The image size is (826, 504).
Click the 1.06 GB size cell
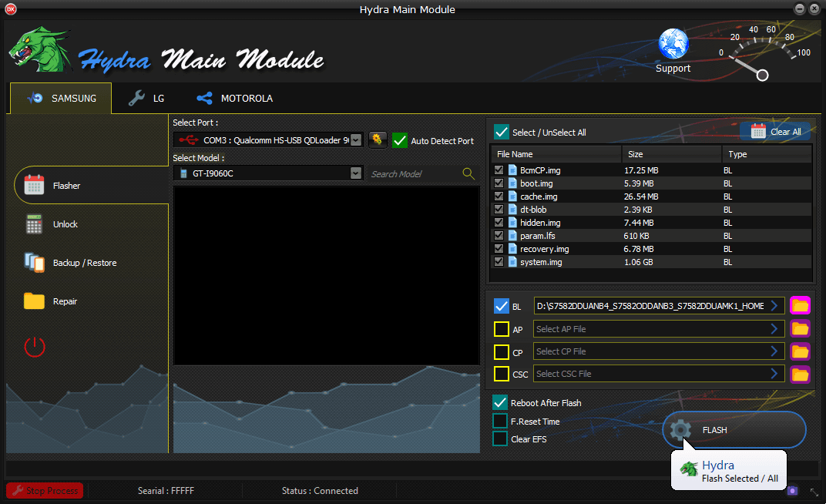pos(639,262)
